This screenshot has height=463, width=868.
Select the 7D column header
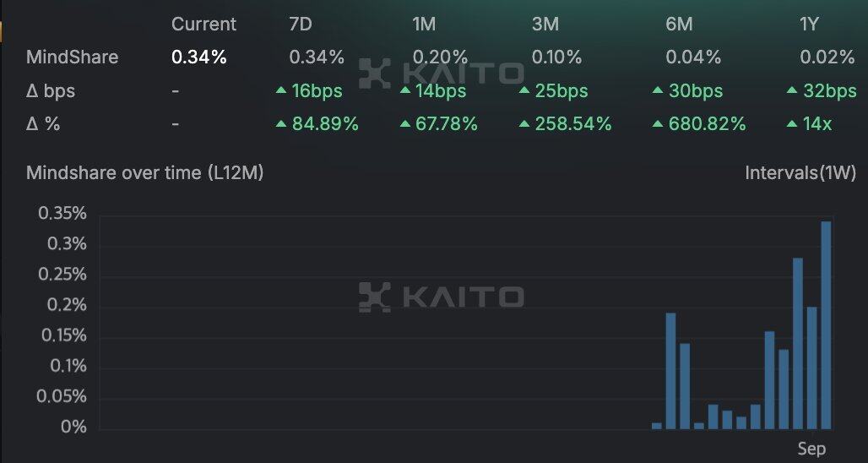coord(301,25)
